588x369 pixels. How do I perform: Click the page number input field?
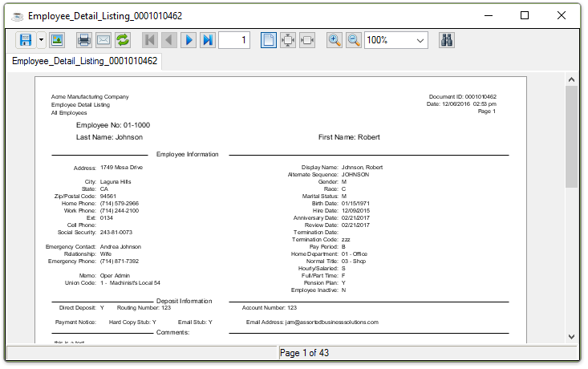234,40
